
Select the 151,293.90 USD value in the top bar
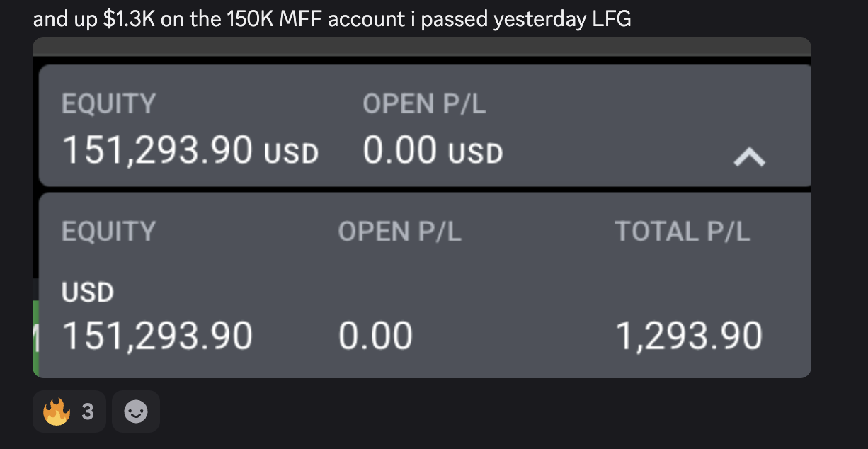[x=157, y=150]
